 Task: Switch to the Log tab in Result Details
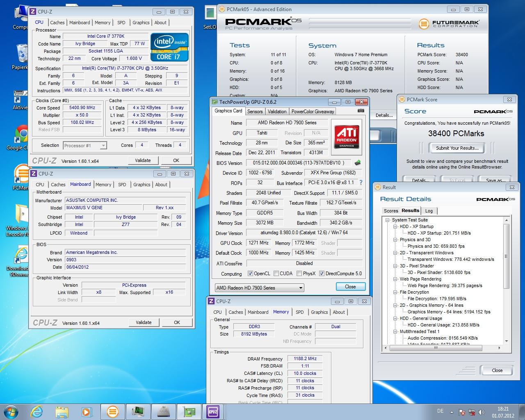[429, 211]
